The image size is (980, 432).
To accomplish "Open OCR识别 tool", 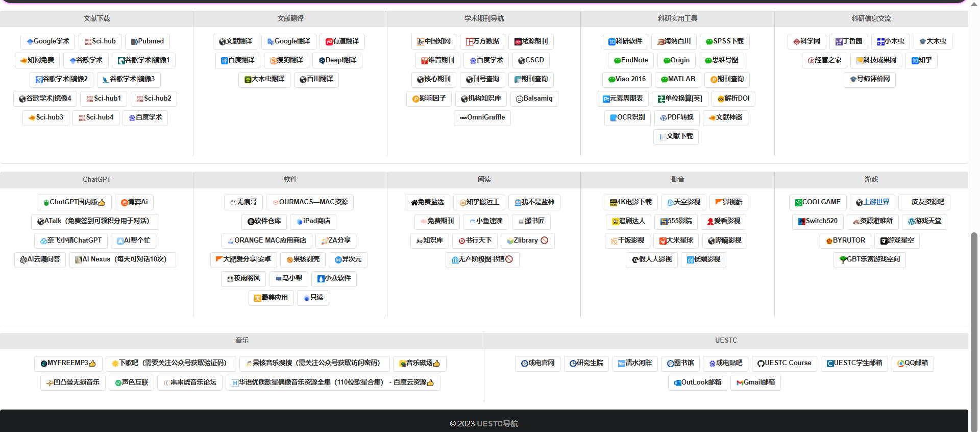I will pos(628,117).
